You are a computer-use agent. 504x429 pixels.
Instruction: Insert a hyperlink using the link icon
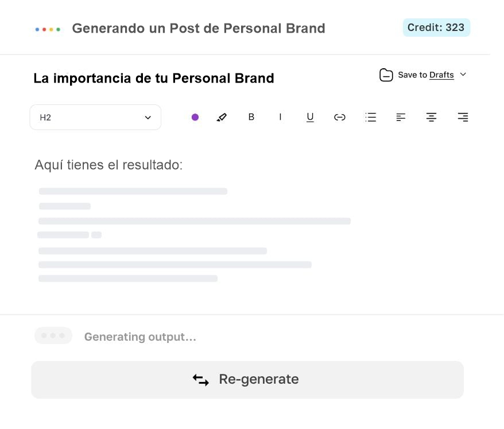[x=340, y=117]
